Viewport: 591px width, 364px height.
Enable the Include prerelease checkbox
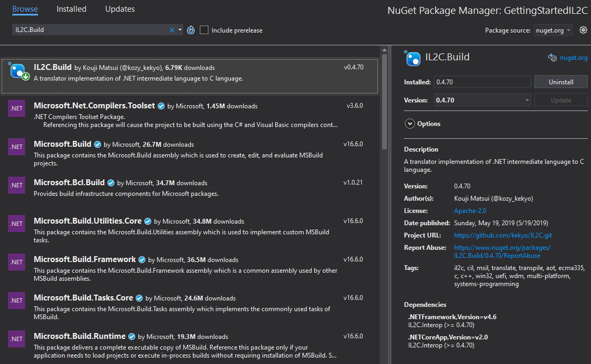(204, 30)
